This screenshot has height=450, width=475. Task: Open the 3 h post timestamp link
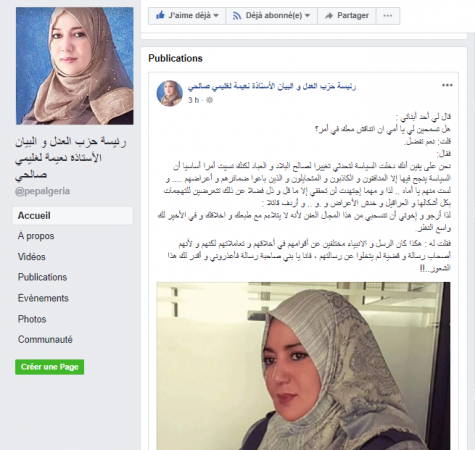click(193, 100)
